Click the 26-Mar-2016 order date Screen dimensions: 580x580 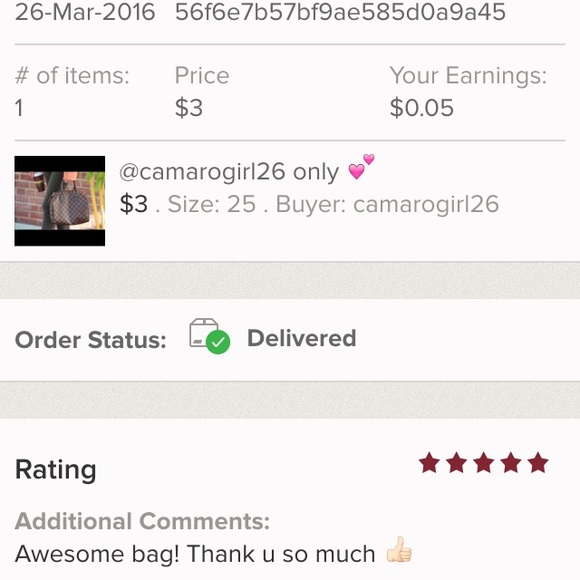coord(85,12)
